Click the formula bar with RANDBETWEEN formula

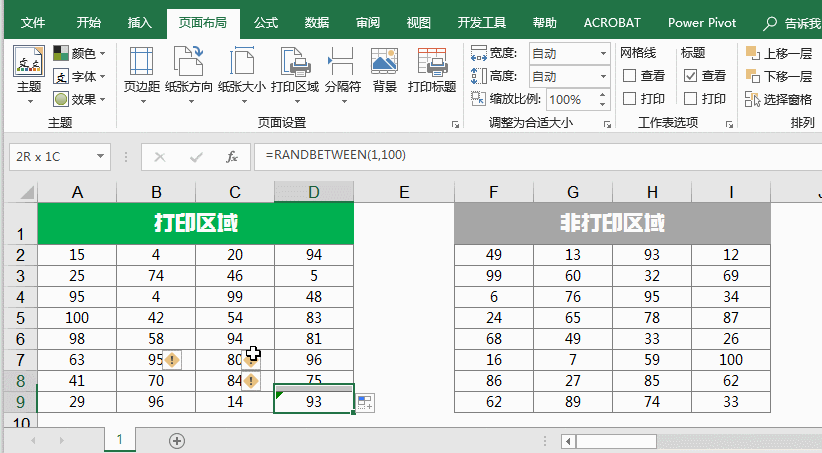click(538, 156)
